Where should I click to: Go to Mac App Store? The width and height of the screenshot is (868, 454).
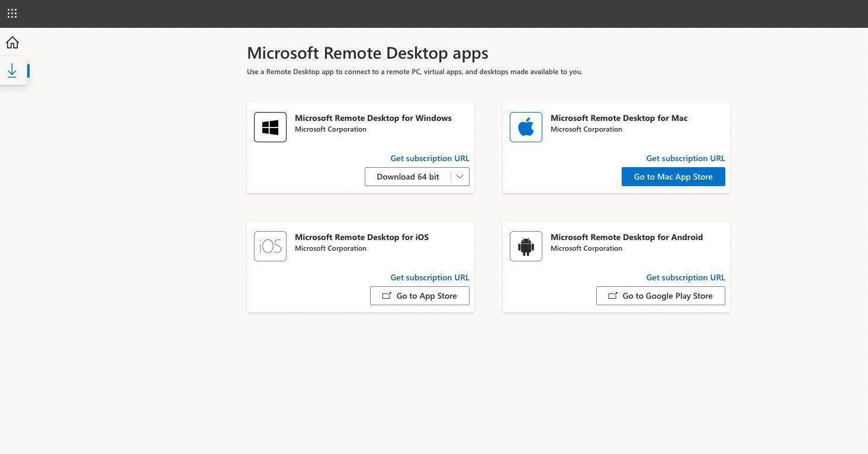pos(673,177)
